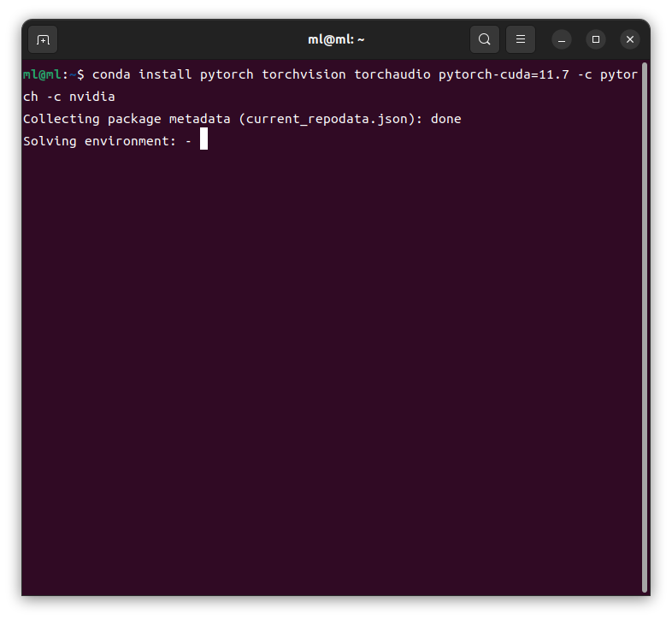Click the 'pytorch-cuda=11.7' argument text

(x=504, y=74)
